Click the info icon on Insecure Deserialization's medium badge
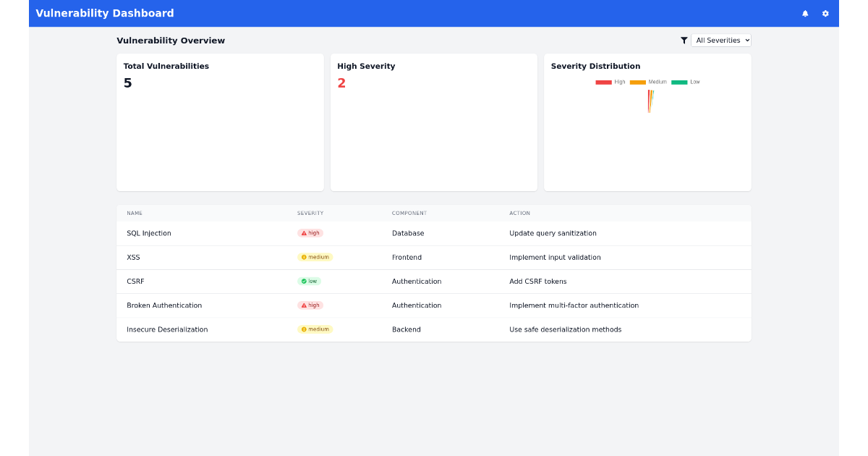The image size is (868, 456). [x=304, y=329]
